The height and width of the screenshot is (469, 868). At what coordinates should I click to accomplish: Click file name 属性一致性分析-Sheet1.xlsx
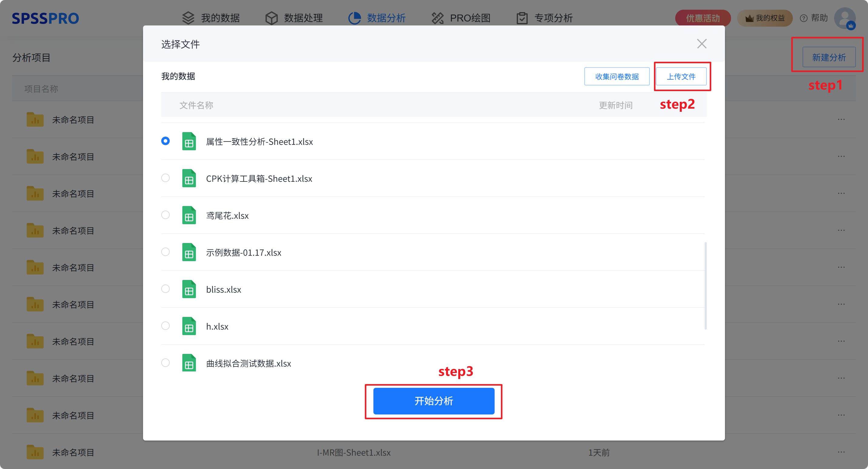(259, 142)
